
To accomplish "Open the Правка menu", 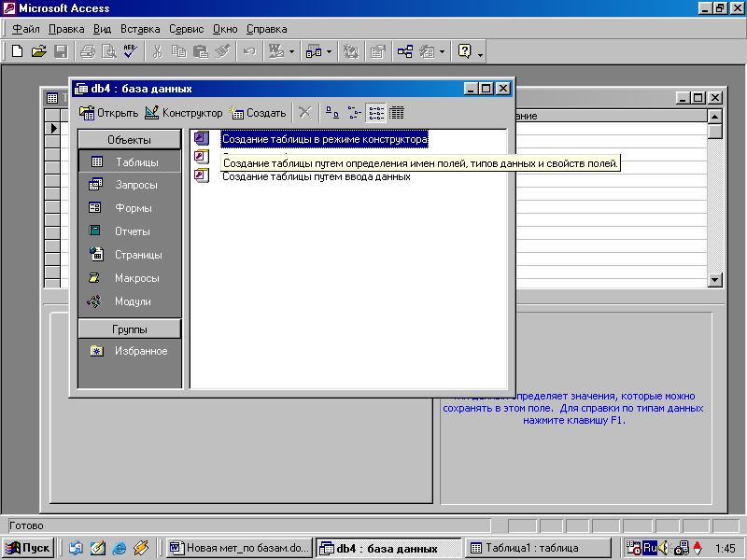I will click(66, 30).
